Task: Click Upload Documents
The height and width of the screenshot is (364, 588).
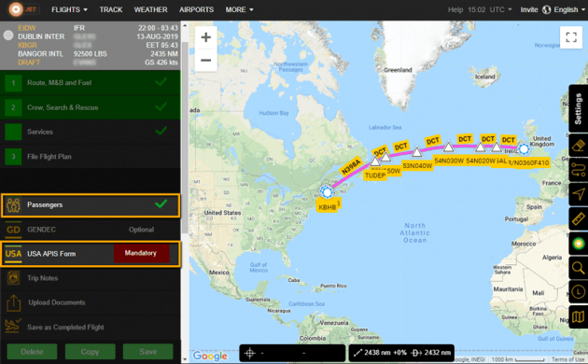Action: coord(91,302)
